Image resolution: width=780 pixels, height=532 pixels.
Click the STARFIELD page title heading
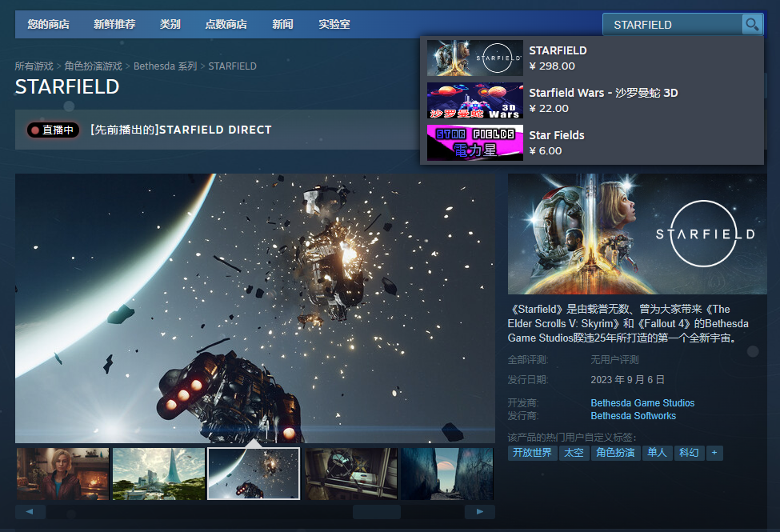(67, 87)
